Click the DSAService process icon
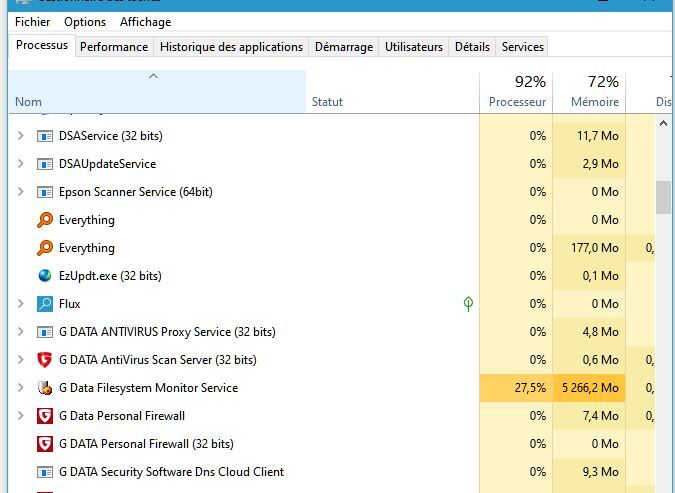This screenshot has height=493, width=675. pyautogui.click(x=44, y=136)
